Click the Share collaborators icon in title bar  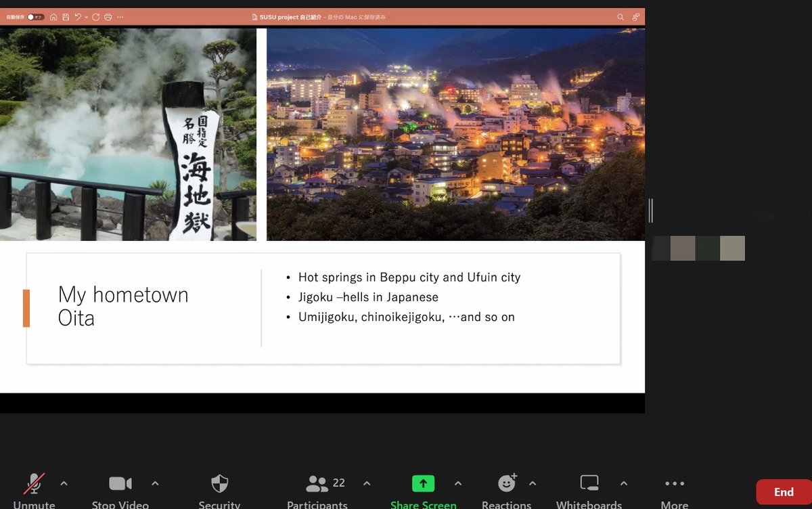tap(636, 17)
